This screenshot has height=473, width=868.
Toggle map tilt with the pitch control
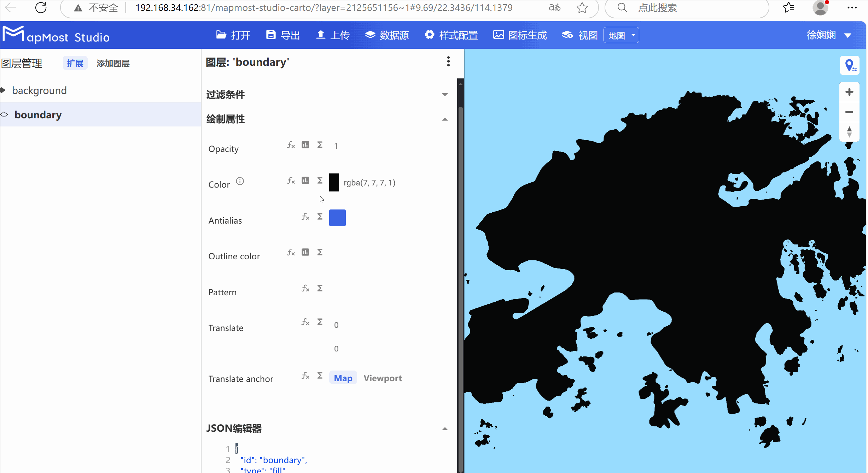850,132
